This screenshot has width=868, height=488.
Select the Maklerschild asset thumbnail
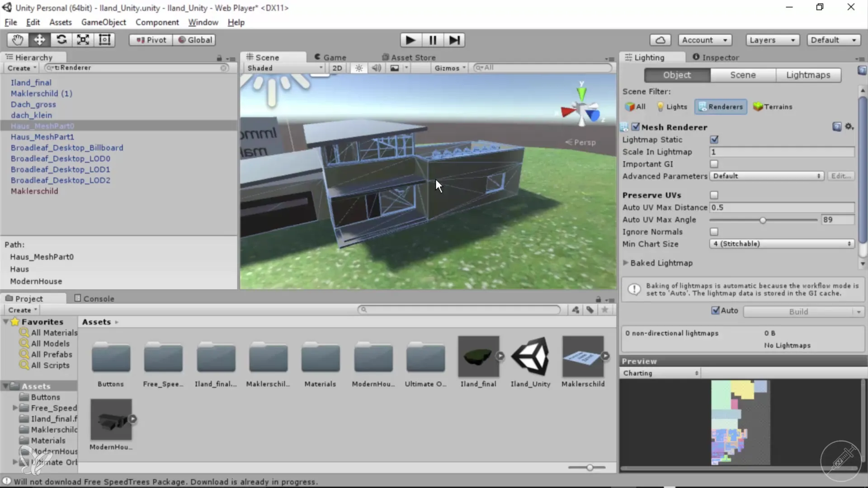click(583, 357)
